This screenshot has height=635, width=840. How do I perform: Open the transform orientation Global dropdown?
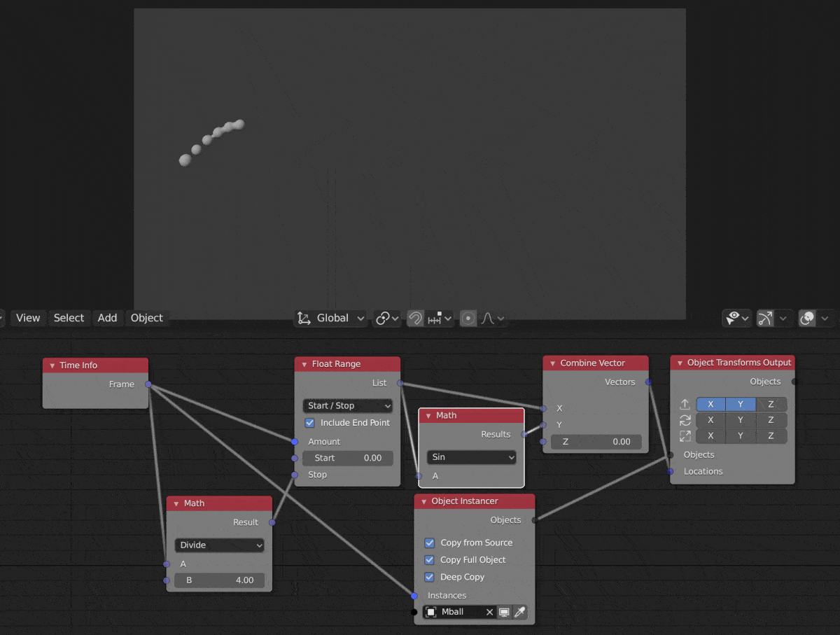(x=330, y=318)
